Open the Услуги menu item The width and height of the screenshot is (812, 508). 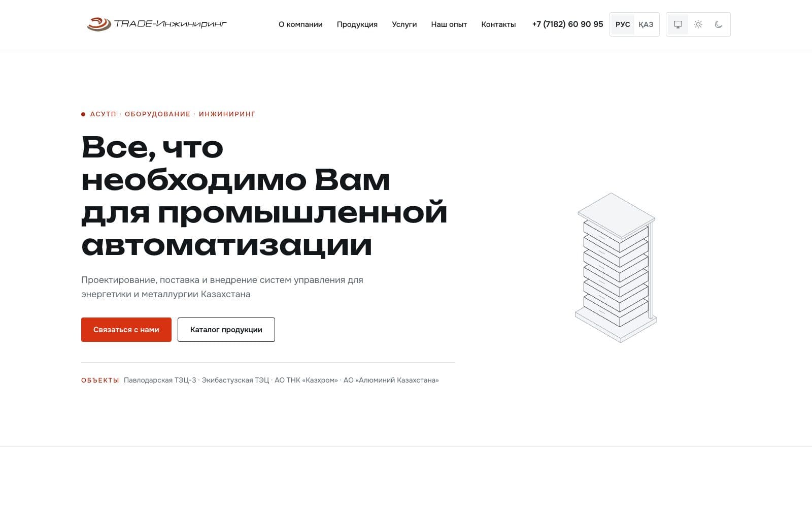(x=404, y=24)
